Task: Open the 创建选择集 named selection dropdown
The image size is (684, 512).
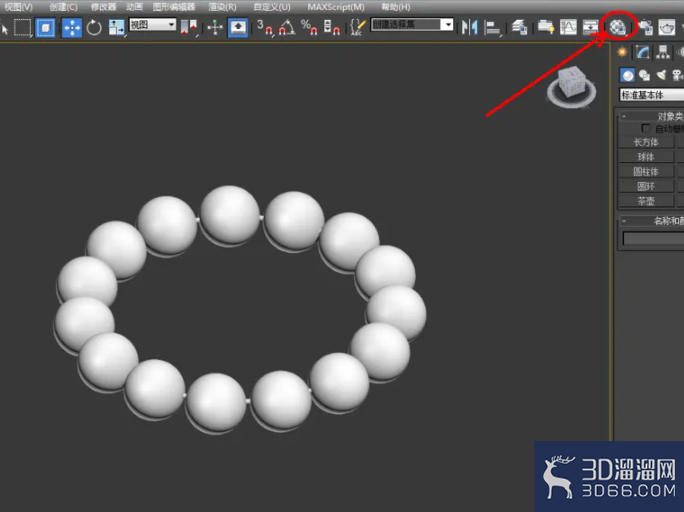Action: click(412, 24)
